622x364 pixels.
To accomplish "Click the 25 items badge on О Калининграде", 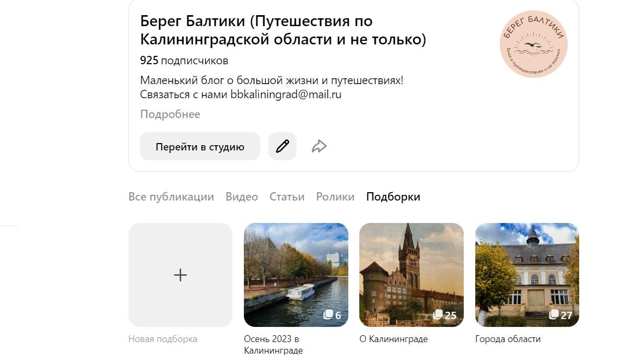I will (x=445, y=315).
